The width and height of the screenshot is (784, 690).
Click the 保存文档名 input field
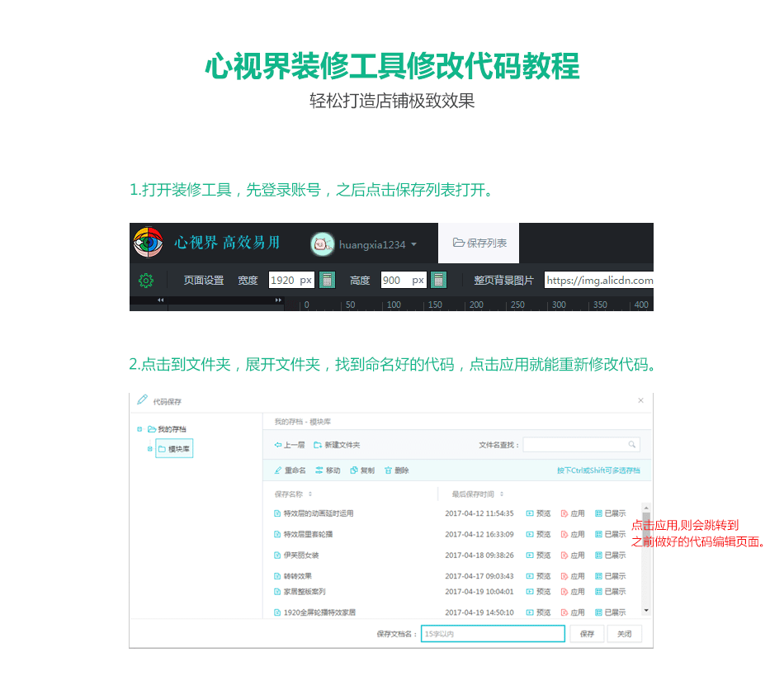coord(493,634)
